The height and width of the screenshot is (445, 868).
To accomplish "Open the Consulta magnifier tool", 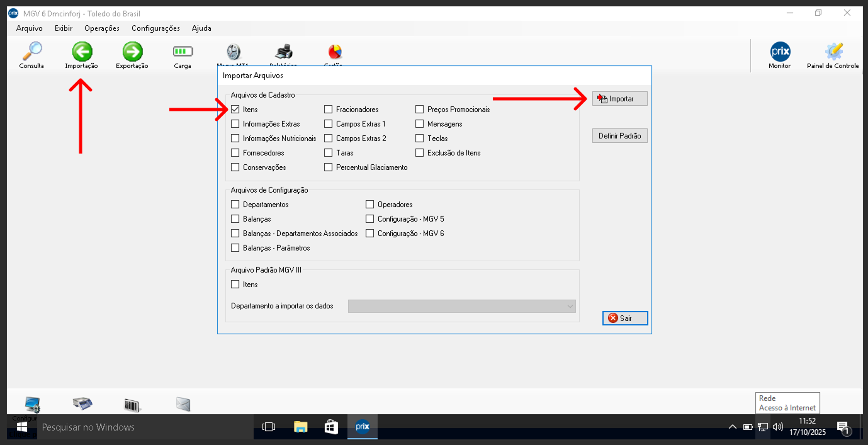I will [31, 52].
